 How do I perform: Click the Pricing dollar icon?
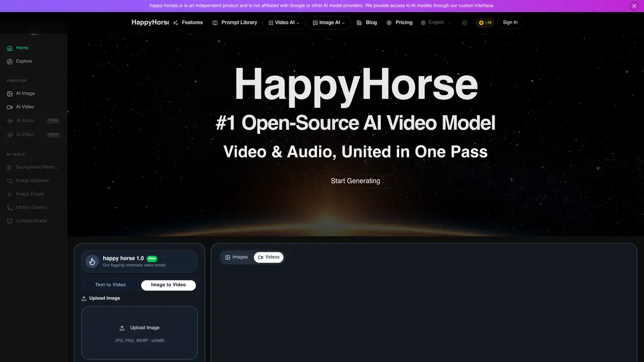[x=389, y=23]
